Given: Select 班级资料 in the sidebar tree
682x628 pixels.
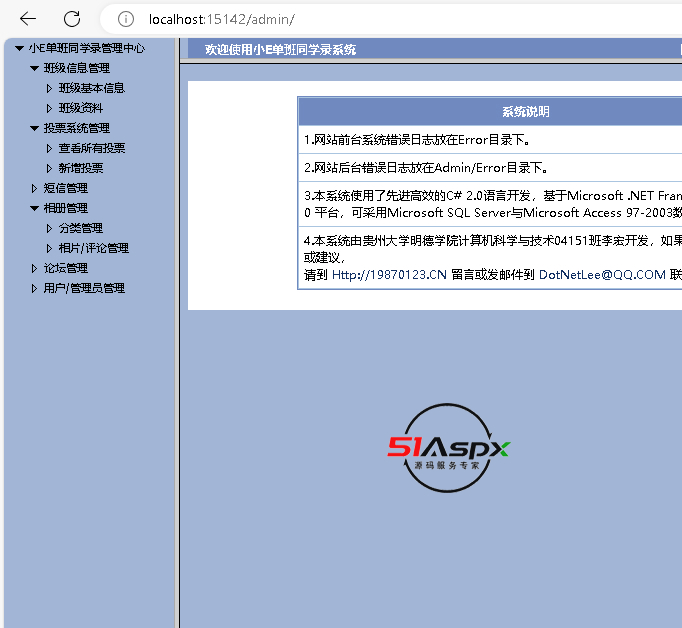Looking at the screenshot, I should coord(80,108).
